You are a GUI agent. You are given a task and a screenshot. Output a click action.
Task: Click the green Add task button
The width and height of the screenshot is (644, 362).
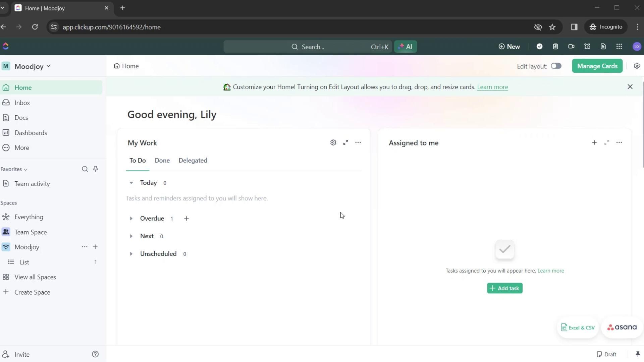pos(504,288)
